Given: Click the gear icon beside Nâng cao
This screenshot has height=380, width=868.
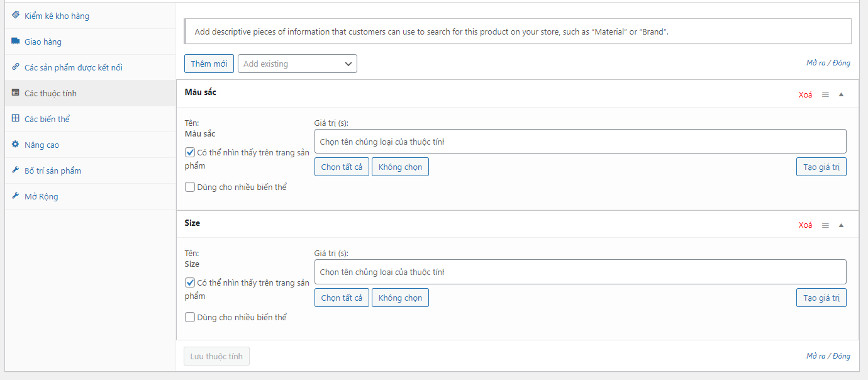Looking at the screenshot, I should (16, 145).
